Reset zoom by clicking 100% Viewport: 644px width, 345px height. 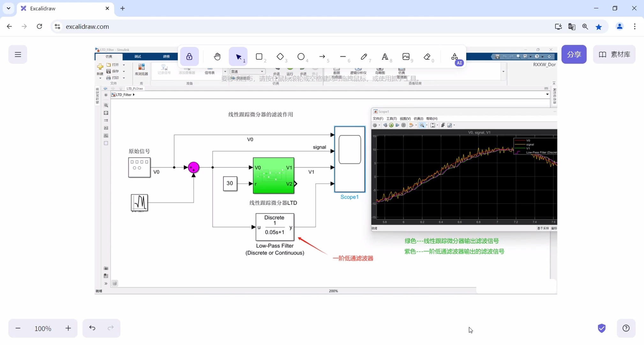pyautogui.click(x=43, y=328)
